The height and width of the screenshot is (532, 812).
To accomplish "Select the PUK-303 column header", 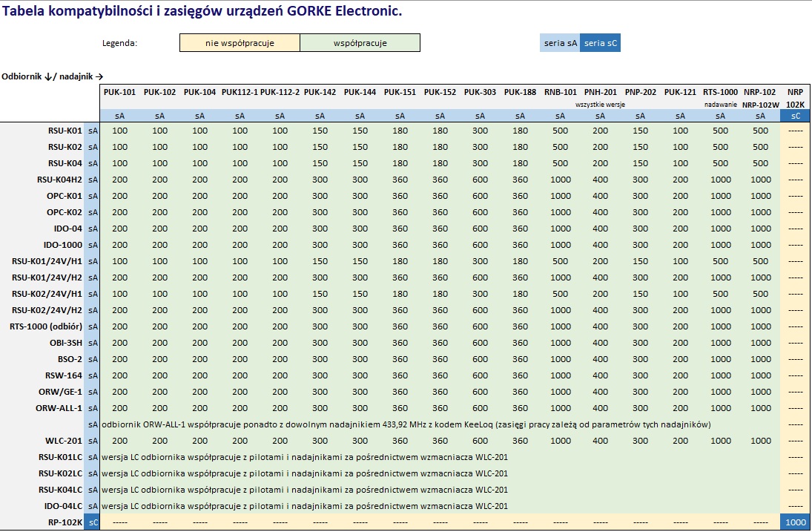I will tap(480, 92).
